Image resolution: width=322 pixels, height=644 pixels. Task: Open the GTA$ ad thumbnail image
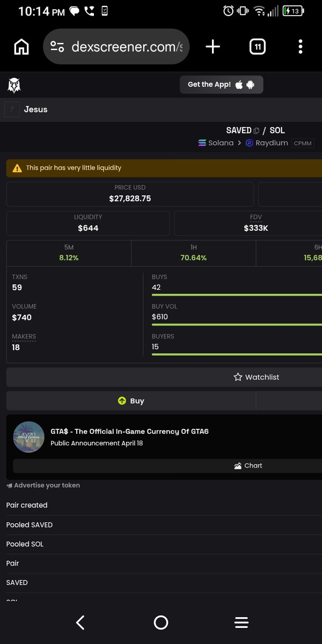(28, 437)
